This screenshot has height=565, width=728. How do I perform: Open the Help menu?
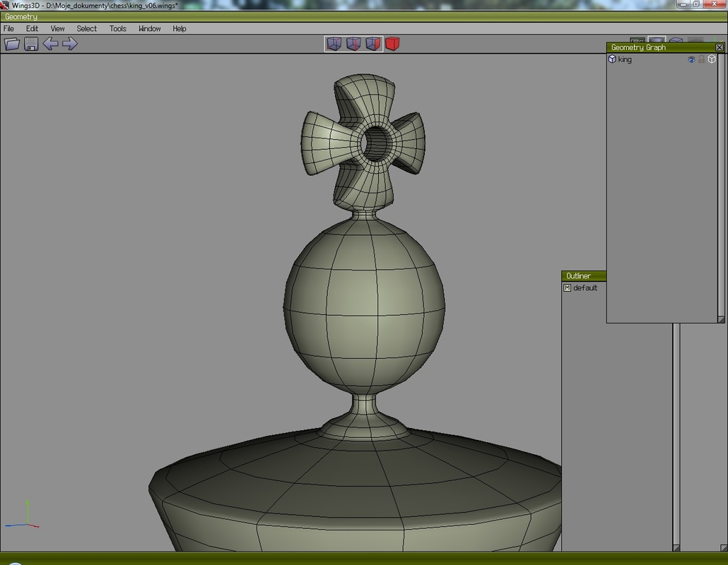180,29
